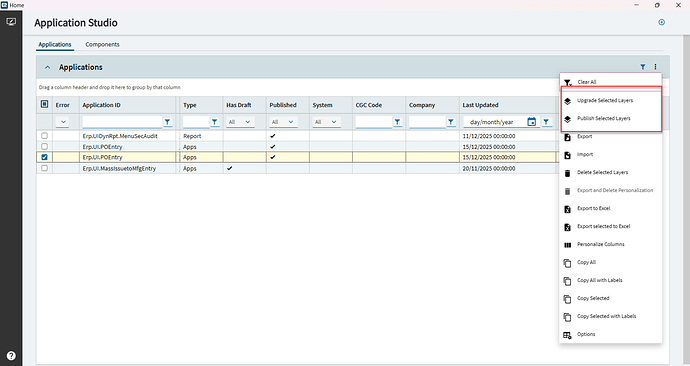Open the Last Updated calendar picker
The height and width of the screenshot is (366, 690).
(532, 122)
